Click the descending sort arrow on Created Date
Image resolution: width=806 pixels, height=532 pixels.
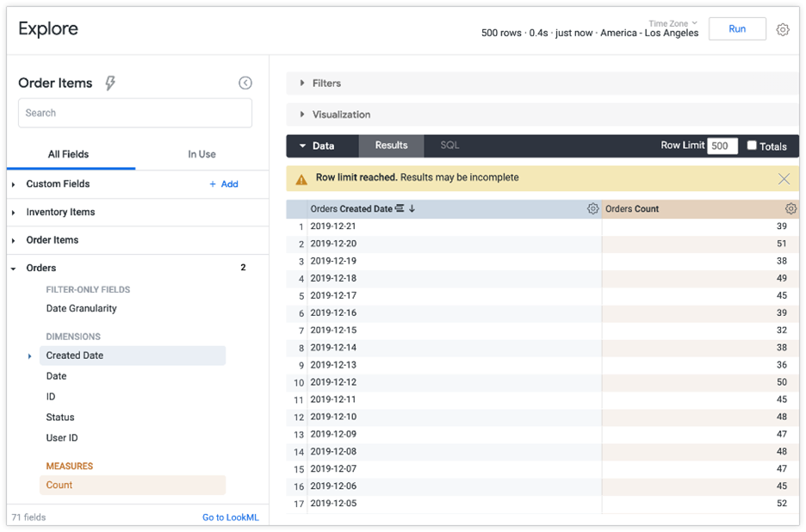412,209
